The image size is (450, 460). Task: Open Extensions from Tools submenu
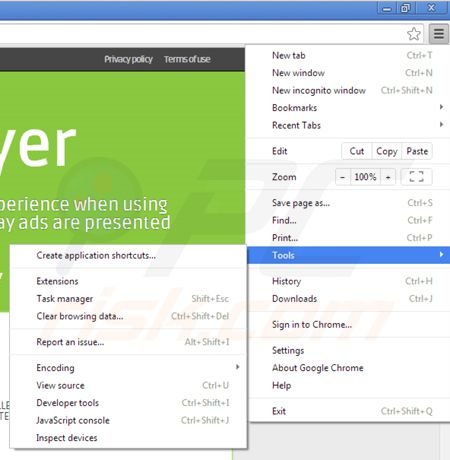point(128,281)
